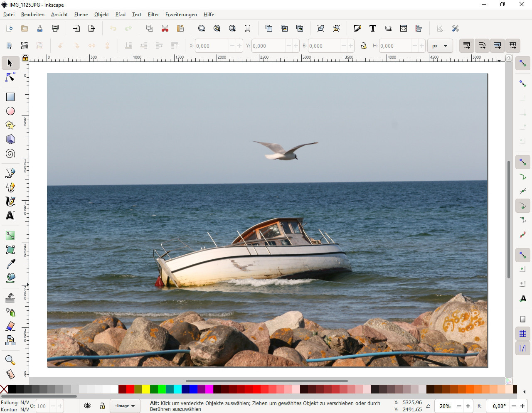Screen dimensions: 532x413
Task: Select the Node editing tool
Action: click(10, 78)
